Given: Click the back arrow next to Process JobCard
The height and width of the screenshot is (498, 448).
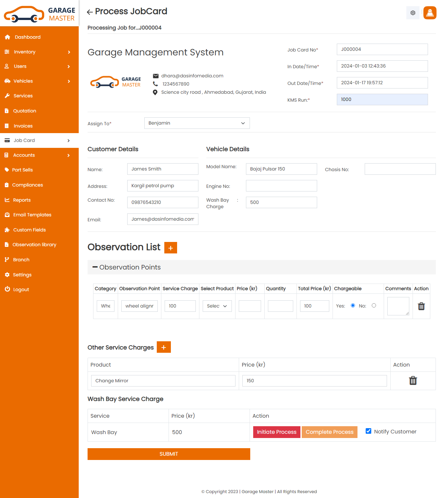Looking at the screenshot, I should point(89,12).
